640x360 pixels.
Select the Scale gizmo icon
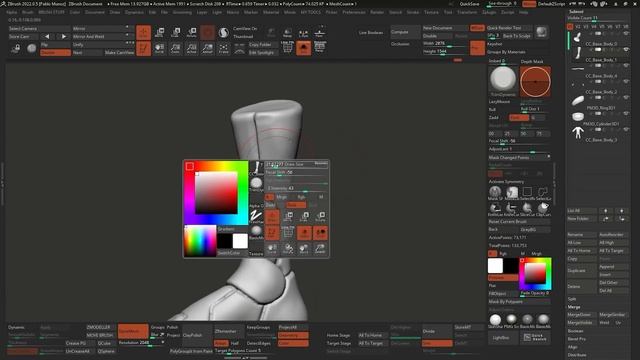pyautogui.click(x=176, y=33)
